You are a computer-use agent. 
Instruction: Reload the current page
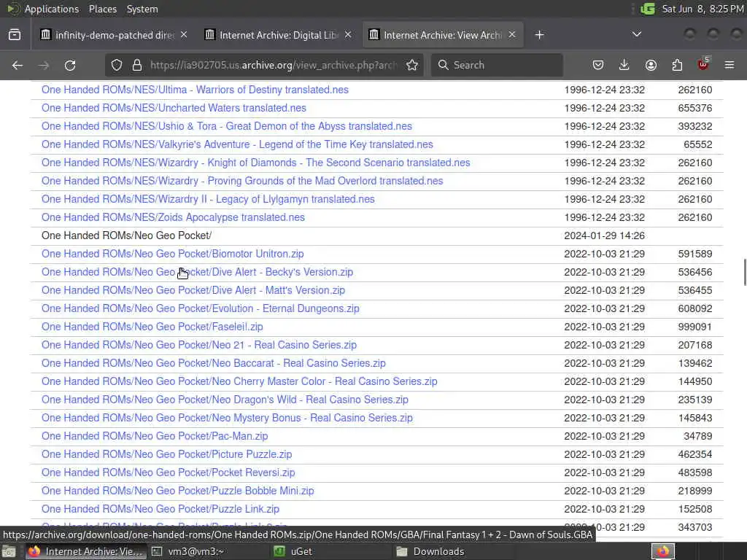70,65
